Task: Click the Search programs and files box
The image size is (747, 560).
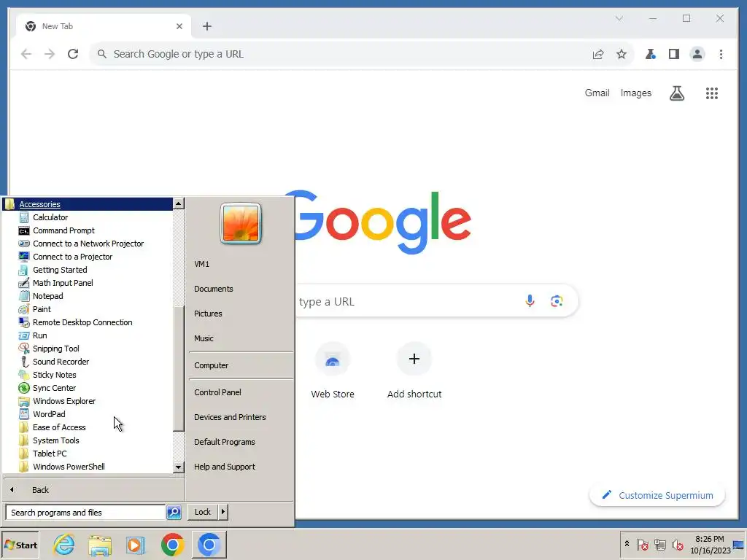Action: click(85, 513)
